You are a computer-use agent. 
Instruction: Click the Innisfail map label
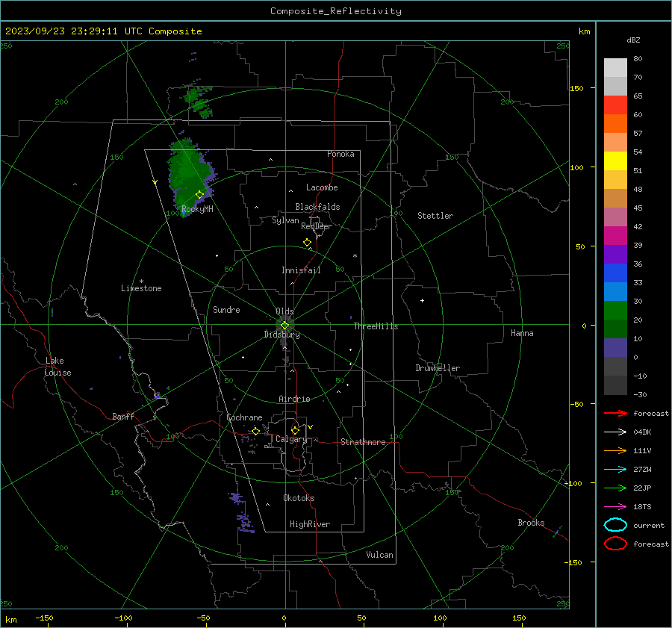tap(301, 270)
